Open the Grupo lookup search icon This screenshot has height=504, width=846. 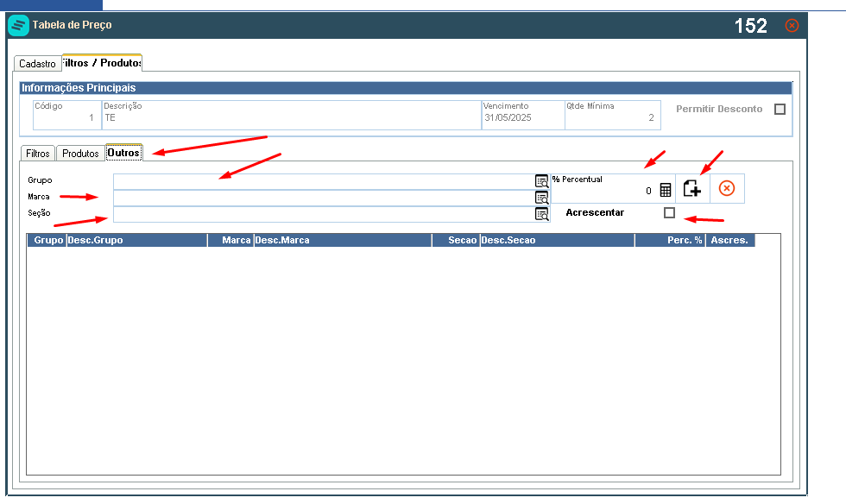542,181
